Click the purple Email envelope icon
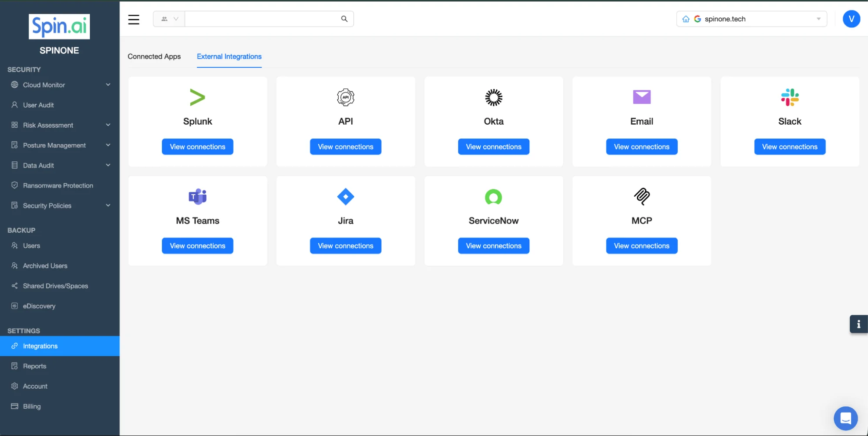868x436 pixels. click(x=642, y=97)
